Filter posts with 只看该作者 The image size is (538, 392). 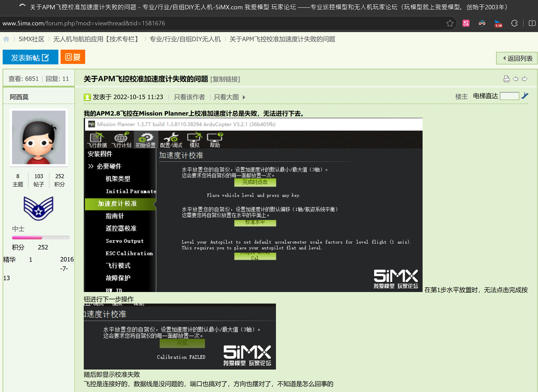[x=189, y=97]
